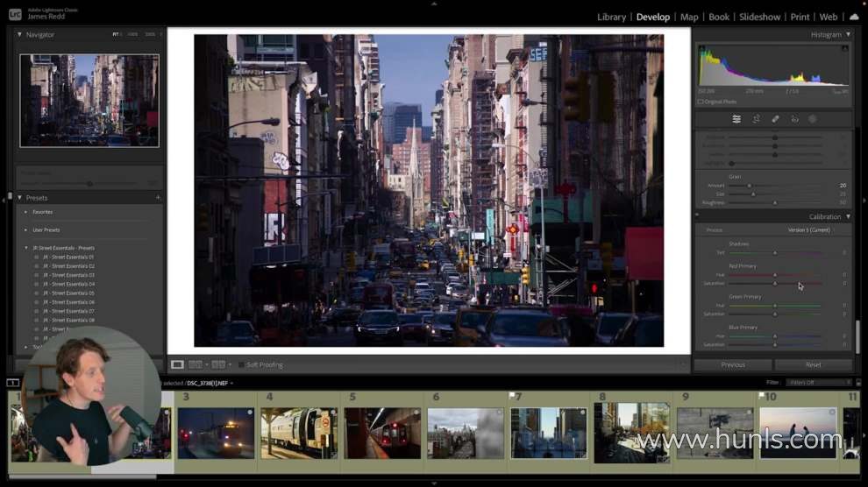
Task: Enable the Soft Proofing checkbox
Action: (240, 364)
